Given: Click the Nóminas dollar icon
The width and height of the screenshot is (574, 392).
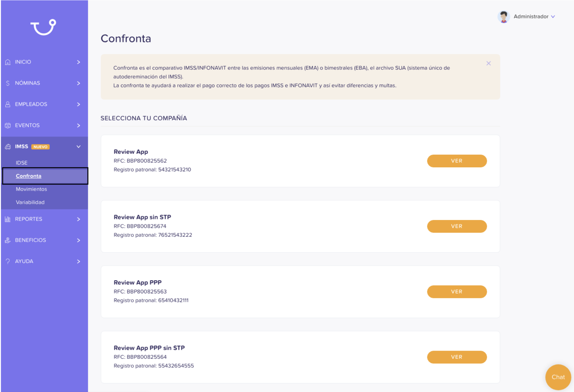Looking at the screenshot, I should [8, 83].
